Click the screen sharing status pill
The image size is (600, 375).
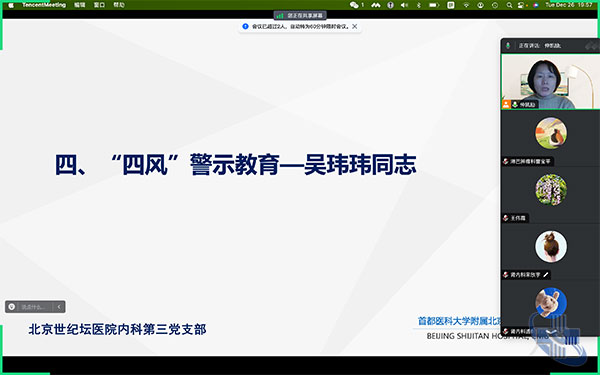pyautogui.click(x=300, y=16)
